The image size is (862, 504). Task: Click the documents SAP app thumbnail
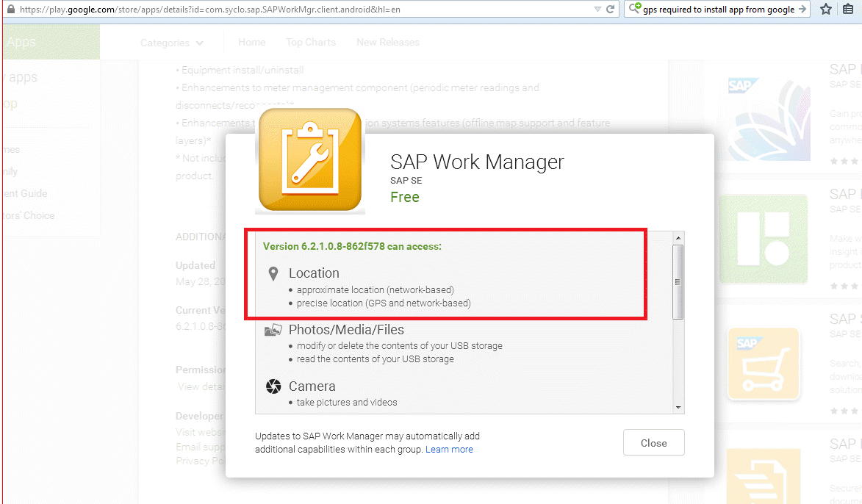[x=763, y=476]
